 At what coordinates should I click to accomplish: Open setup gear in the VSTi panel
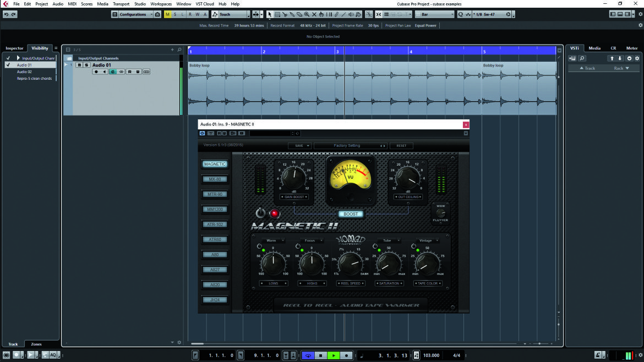click(637, 58)
